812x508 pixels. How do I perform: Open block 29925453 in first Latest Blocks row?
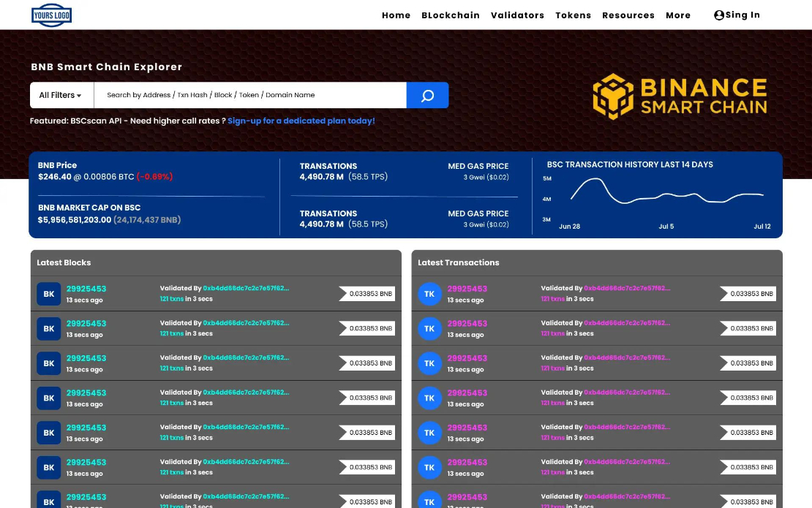click(x=86, y=289)
